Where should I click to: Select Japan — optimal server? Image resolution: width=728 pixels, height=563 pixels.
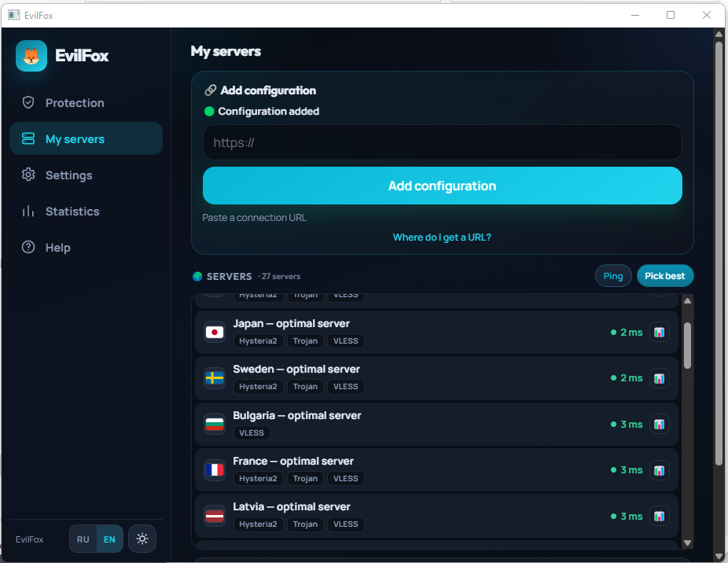[x=436, y=333]
